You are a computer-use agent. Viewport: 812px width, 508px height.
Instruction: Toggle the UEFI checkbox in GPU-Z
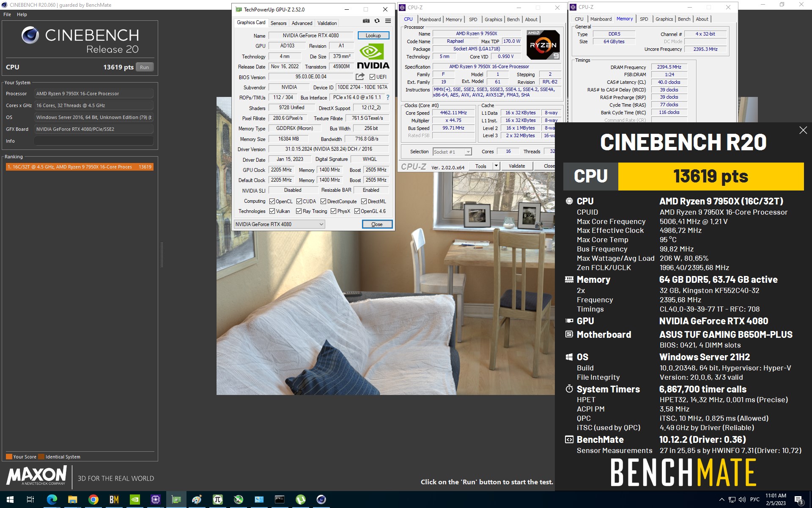(372, 77)
